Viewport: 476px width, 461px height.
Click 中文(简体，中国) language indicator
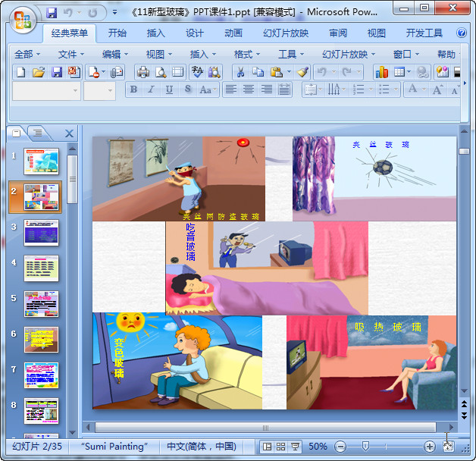click(202, 447)
